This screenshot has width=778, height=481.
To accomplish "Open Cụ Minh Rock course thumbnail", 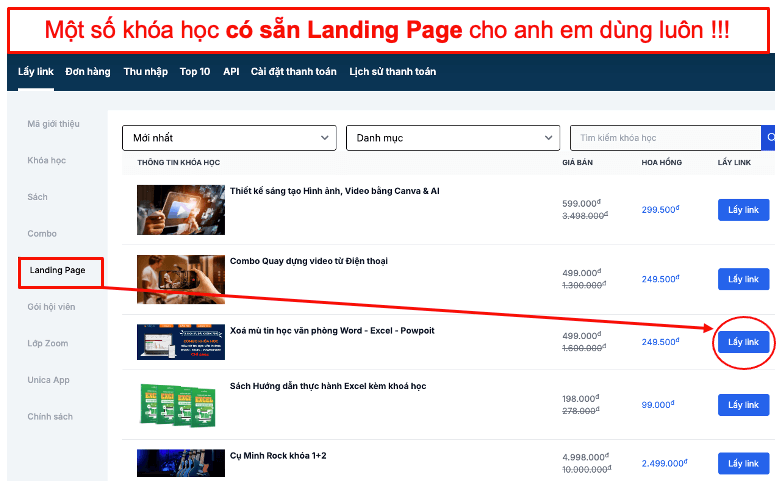I will [181, 463].
